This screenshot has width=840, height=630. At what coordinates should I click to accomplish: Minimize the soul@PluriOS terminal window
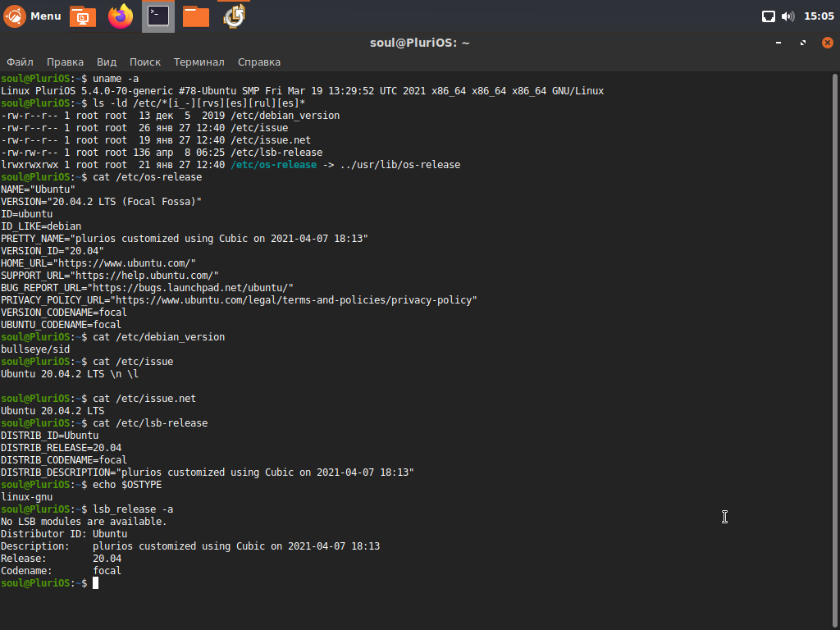coord(778,43)
